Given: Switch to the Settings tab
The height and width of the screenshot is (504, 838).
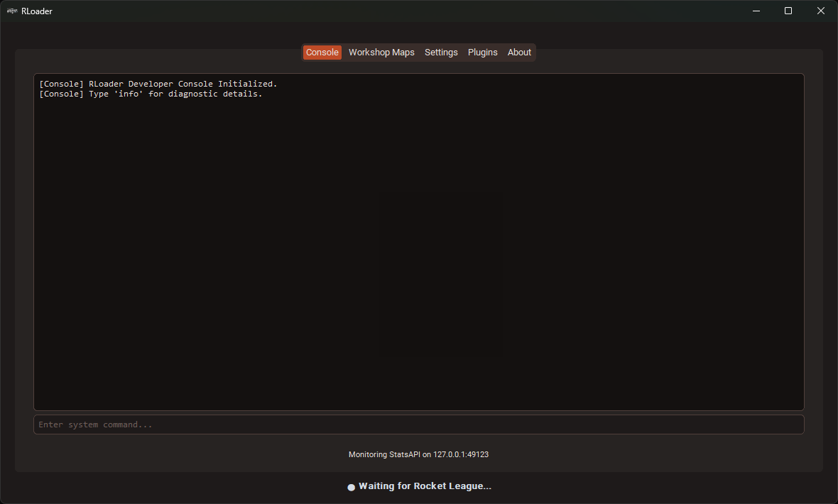Looking at the screenshot, I should point(441,53).
